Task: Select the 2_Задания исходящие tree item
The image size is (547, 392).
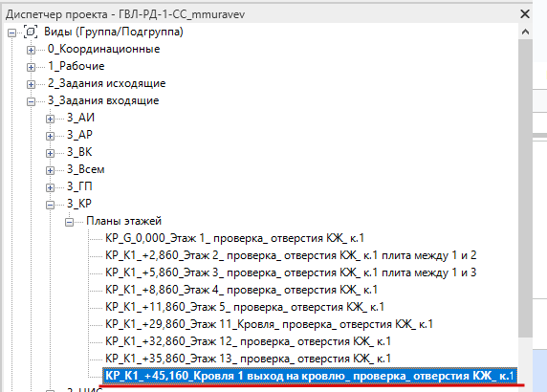Action: (x=107, y=83)
